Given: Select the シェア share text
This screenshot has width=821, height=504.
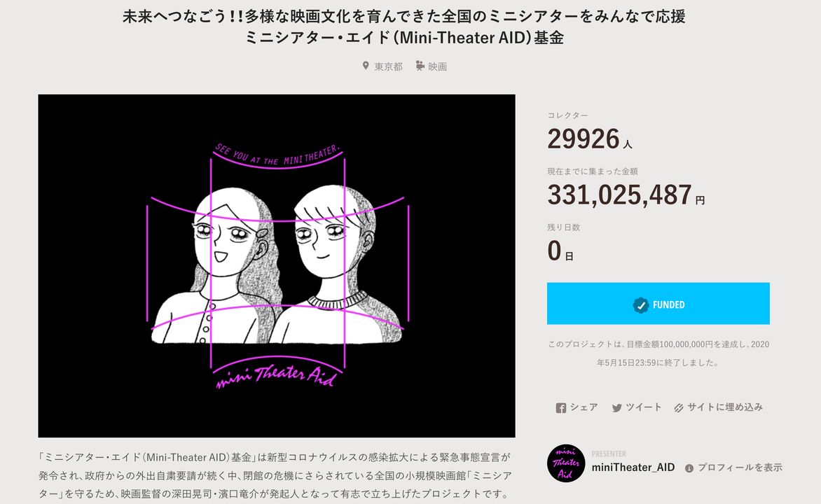Looking at the screenshot, I should pos(584,407).
